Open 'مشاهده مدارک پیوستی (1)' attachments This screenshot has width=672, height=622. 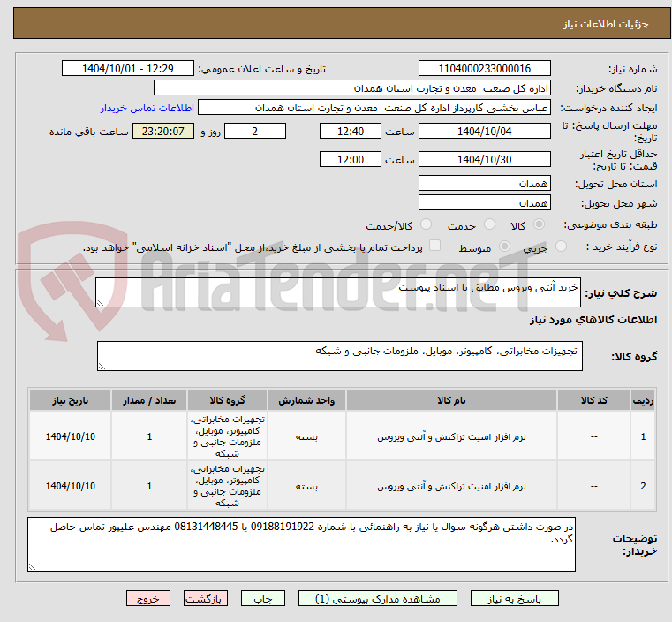(x=378, y=598)
